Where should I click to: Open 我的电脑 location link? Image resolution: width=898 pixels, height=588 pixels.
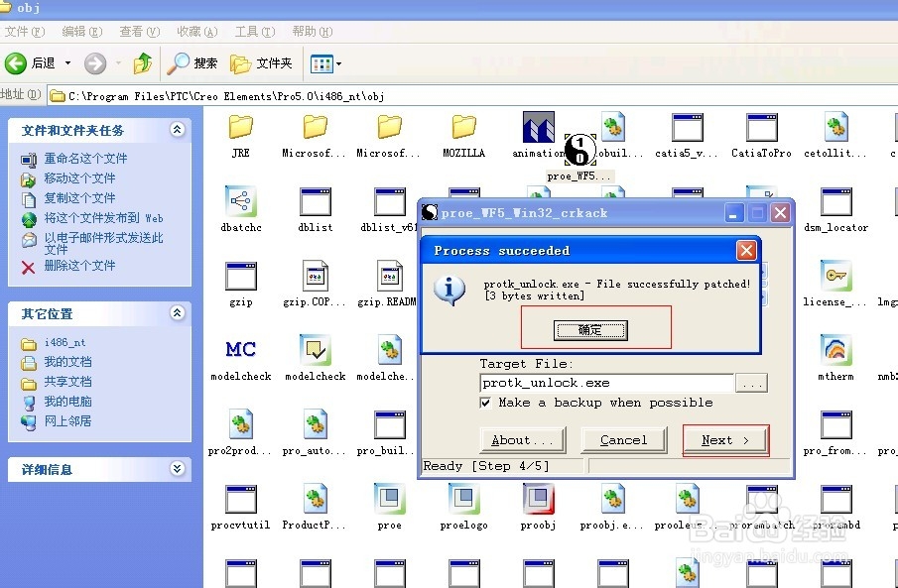67,402
